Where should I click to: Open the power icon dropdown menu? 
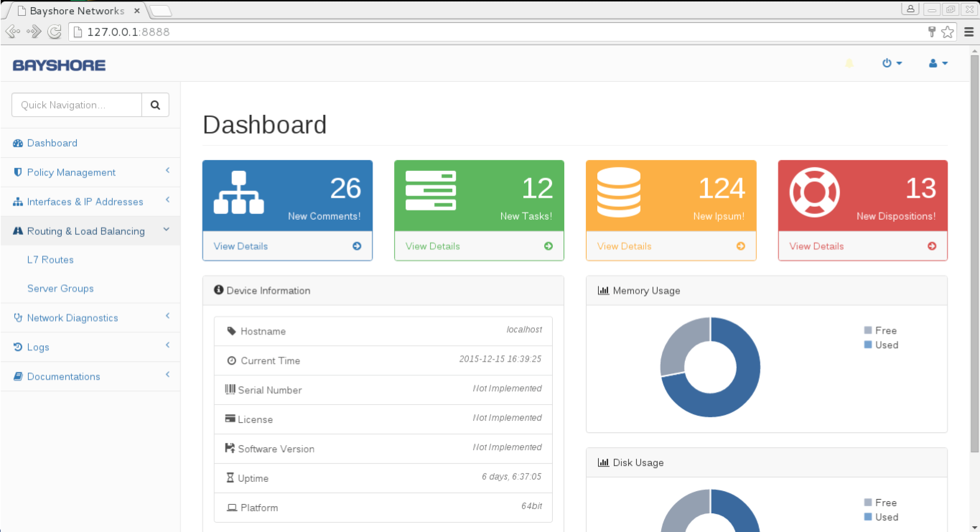[x=891, y=63]
